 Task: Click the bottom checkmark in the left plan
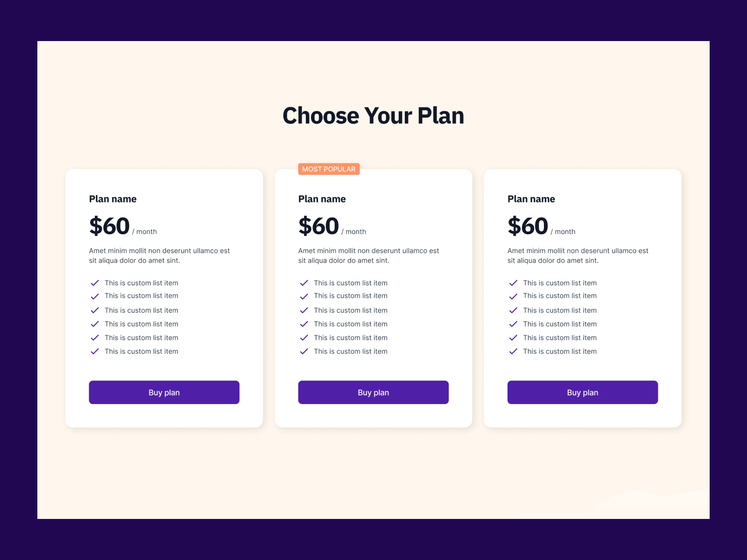95,351
